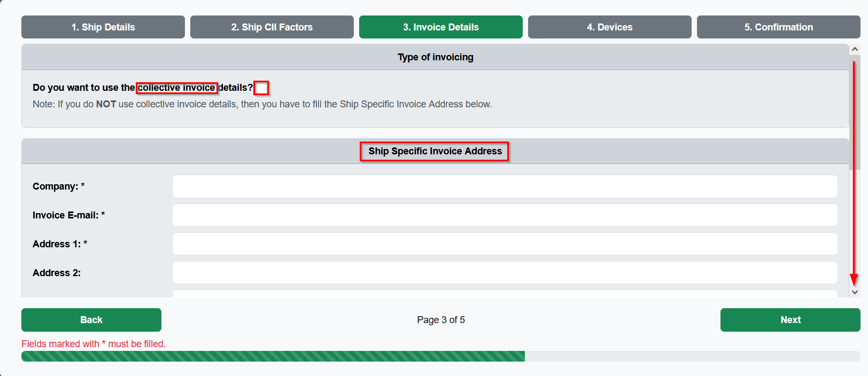868x376 pixels.
Task: Switch to 2. Ship CII Factors tab
Action: point(272,27)
